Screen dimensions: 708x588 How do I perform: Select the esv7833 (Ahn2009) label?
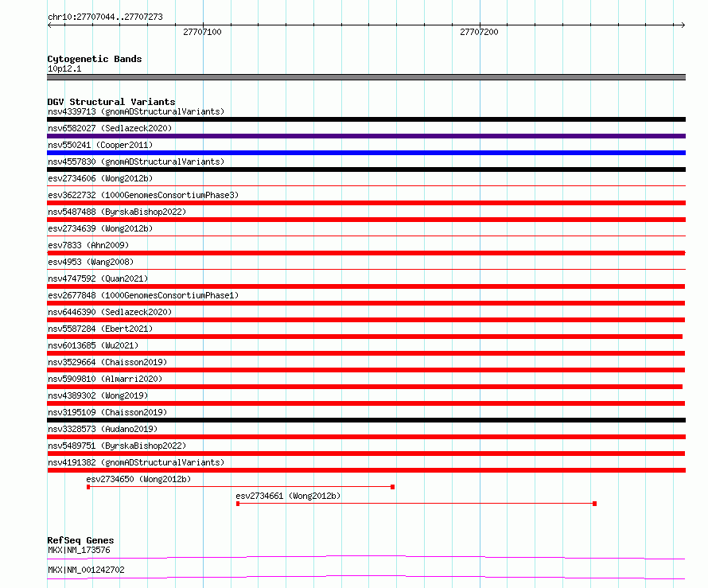[88, 245]
